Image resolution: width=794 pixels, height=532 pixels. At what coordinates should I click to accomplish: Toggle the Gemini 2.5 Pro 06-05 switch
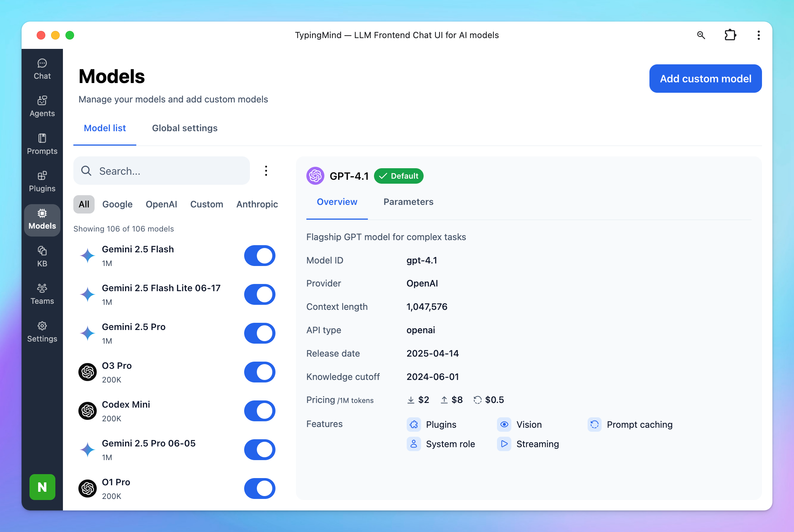tap(260, 450)
